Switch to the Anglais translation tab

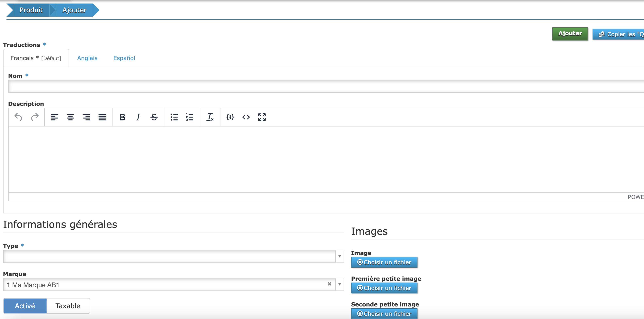[87, 58]
